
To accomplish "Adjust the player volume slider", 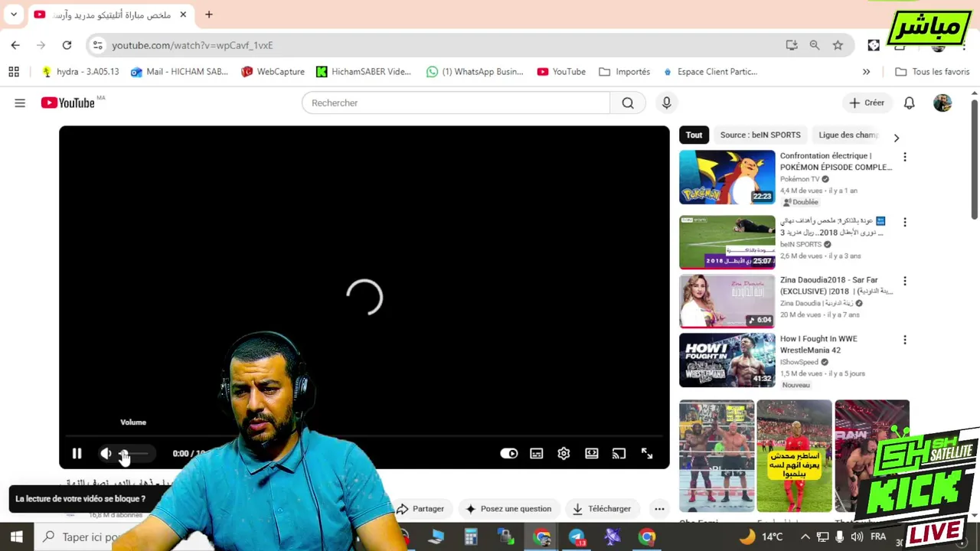I will tap(135, 454).
